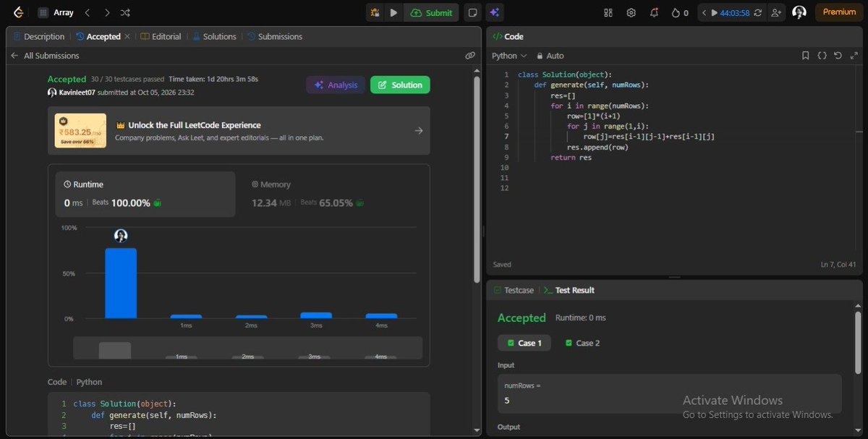
Task: Click the chart range selector below the histogram
Action: pyautogui.click(x=247, y=348)
